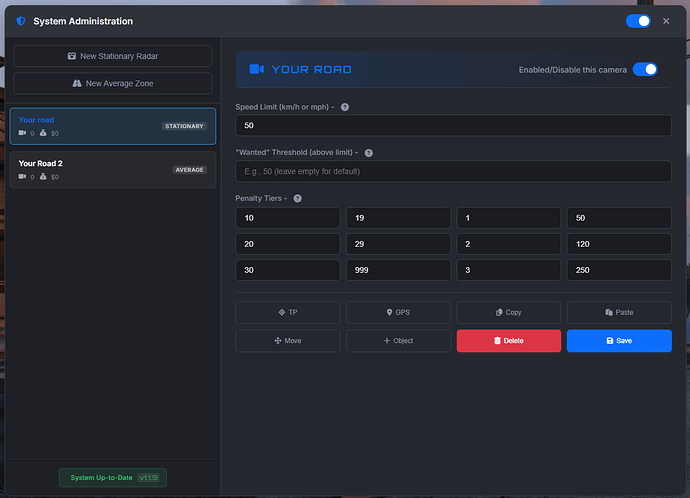
Task: Click the camera icon under Your road
Action: click(x=22, y=133)
